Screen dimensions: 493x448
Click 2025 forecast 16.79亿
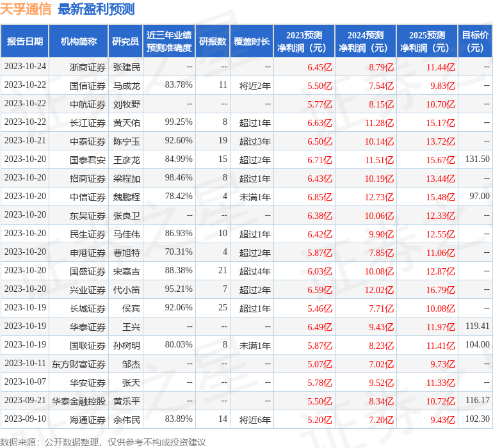point(440,290)
